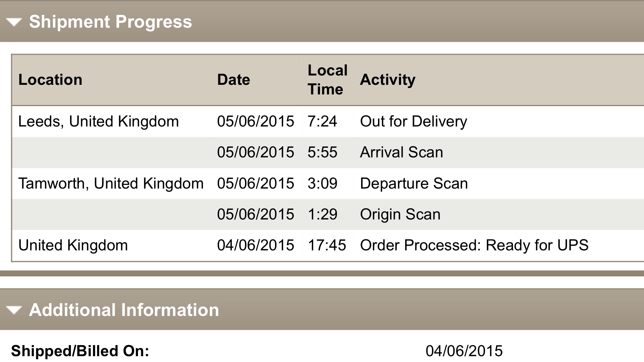Click the Shipment Progress section title
Image resolution: width=644 pixels, height=362 pixels.
click(111, 22)
